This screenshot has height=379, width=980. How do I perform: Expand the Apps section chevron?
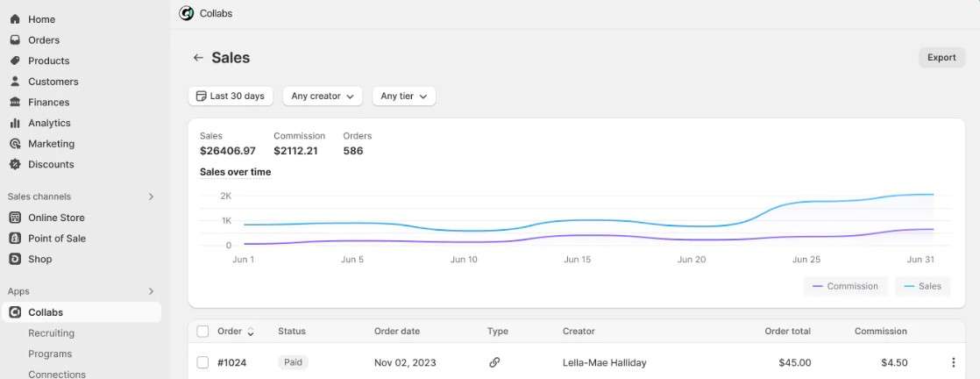pos(151,291)
